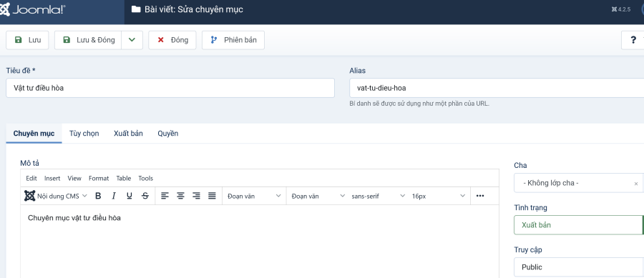Select the Chuyên mục tab
The width and height of the screenshot is (644, 278).
[34, 134]
